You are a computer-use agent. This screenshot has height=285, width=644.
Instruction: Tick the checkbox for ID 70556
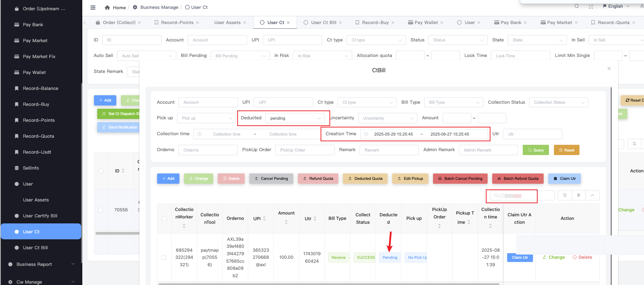click(101, 210)
